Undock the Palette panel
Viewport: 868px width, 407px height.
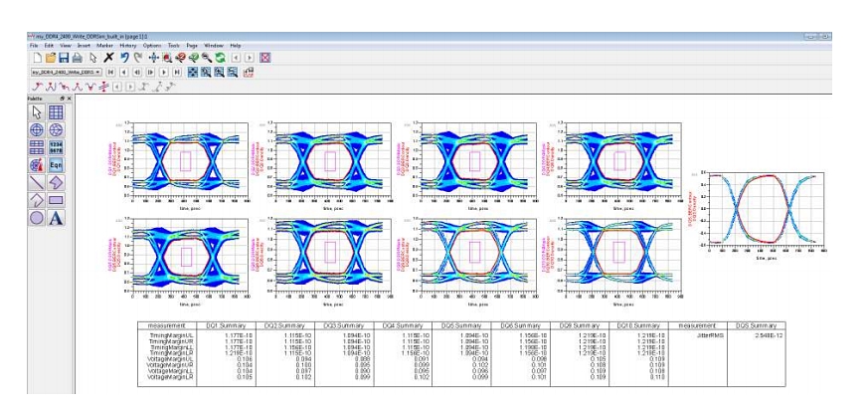coord(62,98)
